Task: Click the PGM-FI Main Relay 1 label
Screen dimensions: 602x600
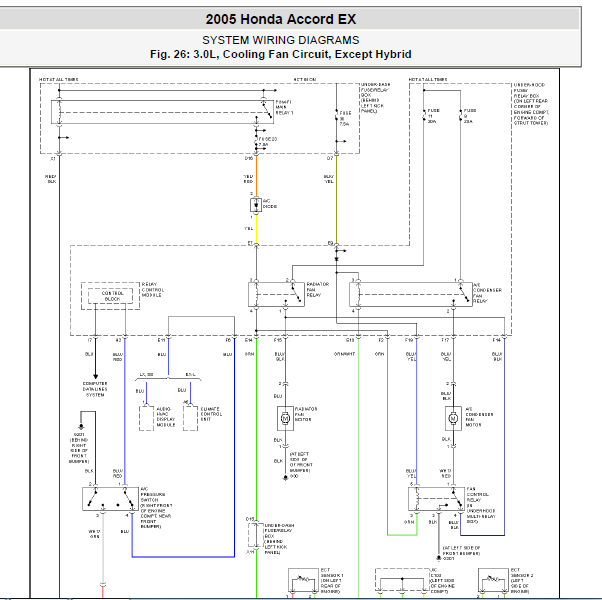Action: [x=284, y=107]
